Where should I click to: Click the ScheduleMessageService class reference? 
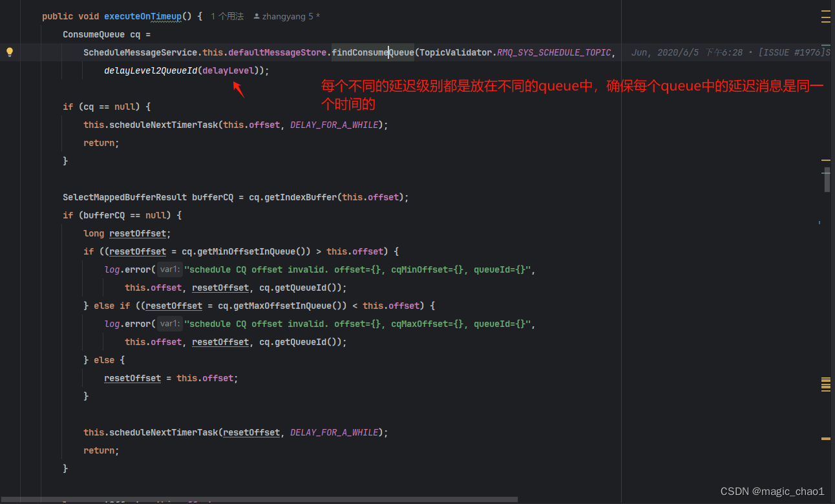(x=140, y=52)
